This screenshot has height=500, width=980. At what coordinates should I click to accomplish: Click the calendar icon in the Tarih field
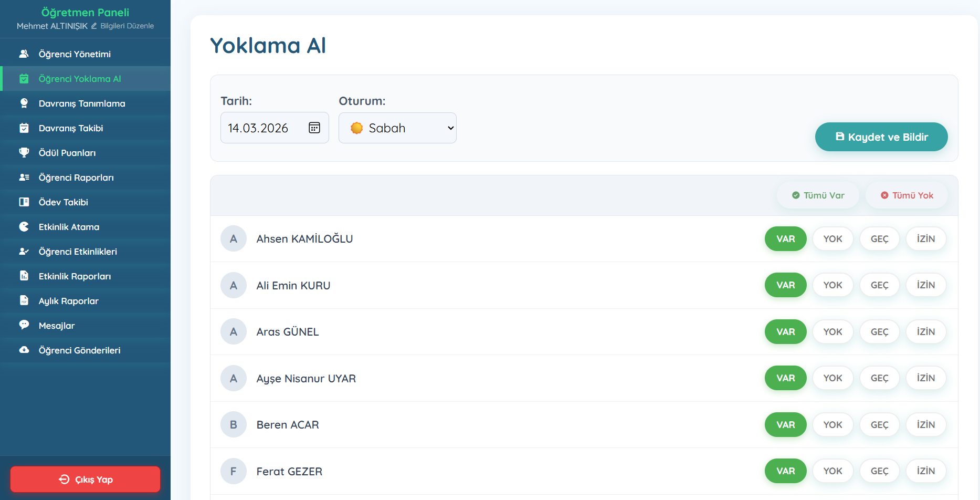click(x=314, y=128)
